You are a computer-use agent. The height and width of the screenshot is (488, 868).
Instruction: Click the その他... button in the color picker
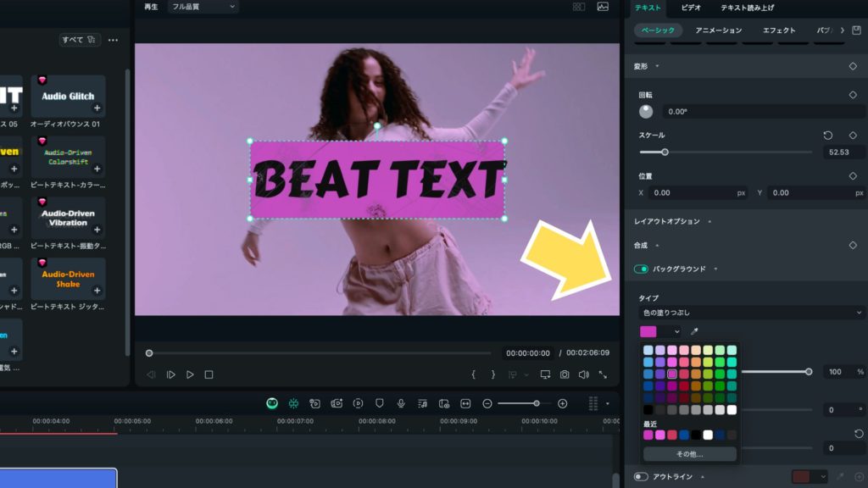(690, 454)
